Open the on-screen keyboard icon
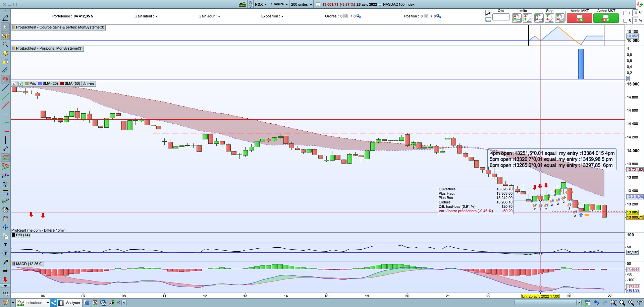 [488, 19]
